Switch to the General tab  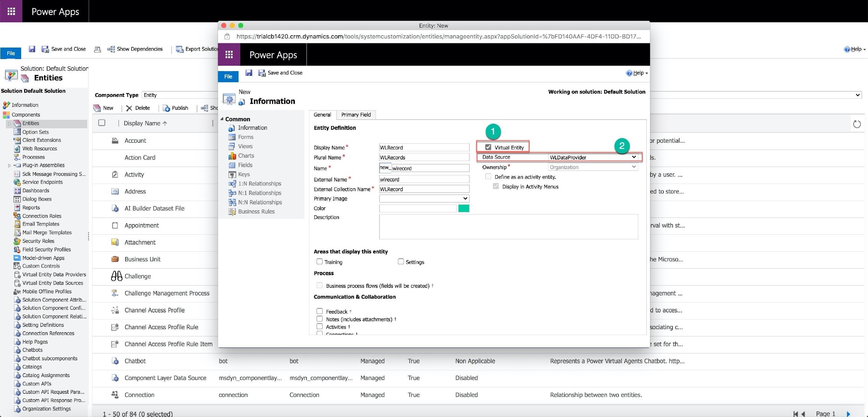coord(322,115)
